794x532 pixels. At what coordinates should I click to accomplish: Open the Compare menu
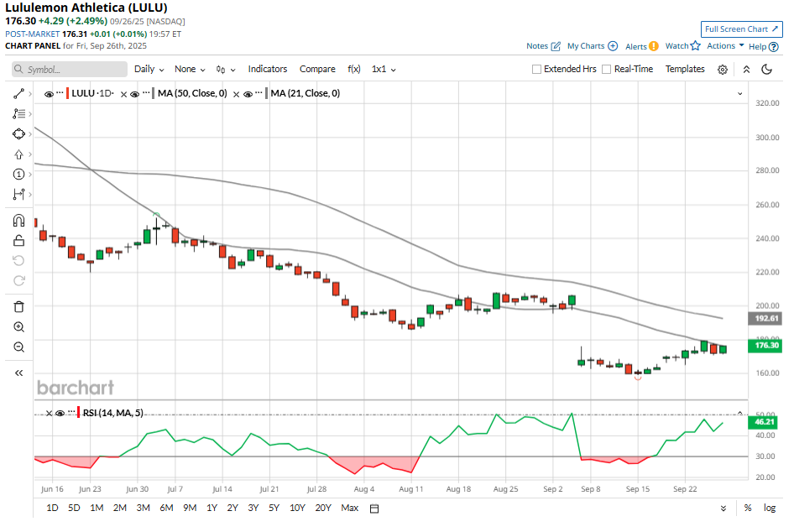317,69
